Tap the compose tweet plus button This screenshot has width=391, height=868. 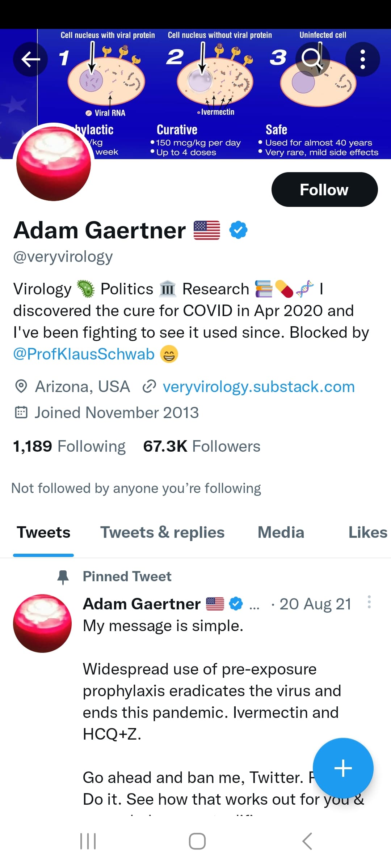click(343, 768)
